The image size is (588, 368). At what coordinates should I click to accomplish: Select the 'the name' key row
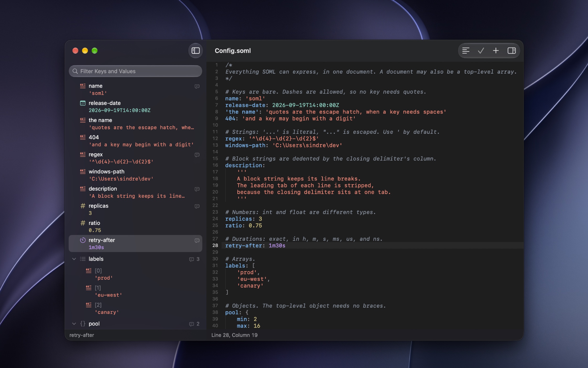click(x=135, y=123)
